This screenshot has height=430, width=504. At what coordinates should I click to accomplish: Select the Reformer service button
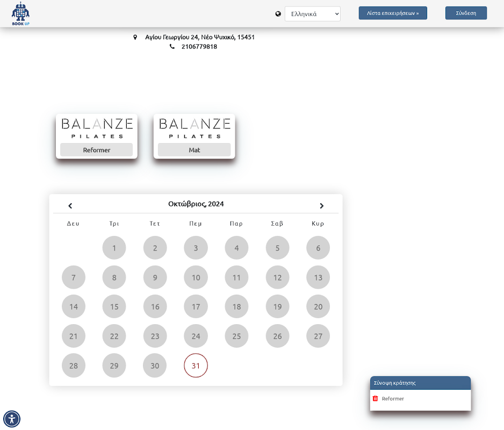tap(96, 150)
